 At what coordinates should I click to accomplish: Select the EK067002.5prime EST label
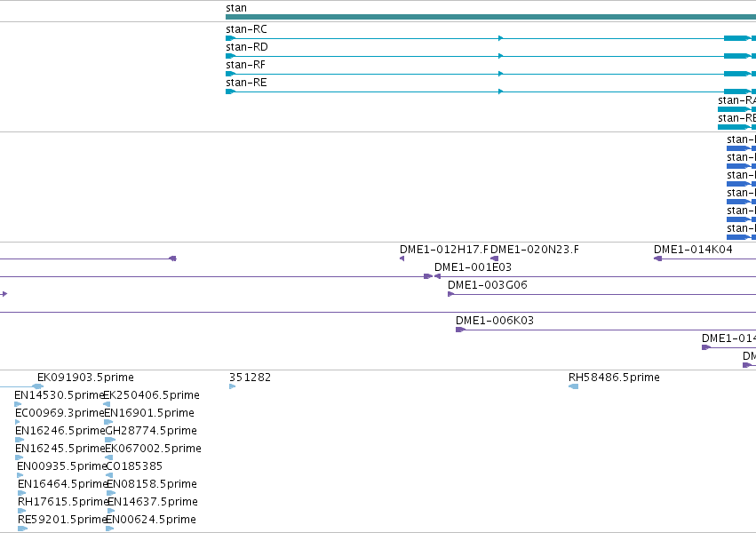(x=154, y=449)
